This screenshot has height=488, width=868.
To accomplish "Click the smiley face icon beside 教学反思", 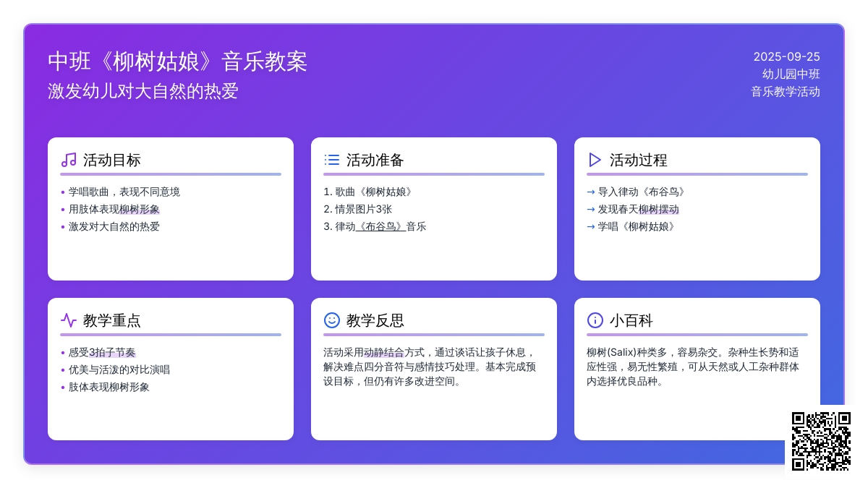I will [332, 320].
